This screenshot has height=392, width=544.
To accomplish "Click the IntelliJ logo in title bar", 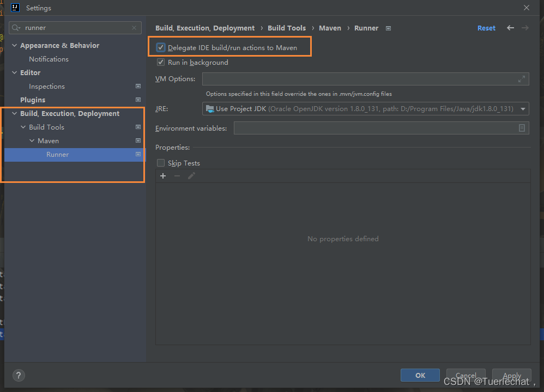I will (x=15, y=8).
